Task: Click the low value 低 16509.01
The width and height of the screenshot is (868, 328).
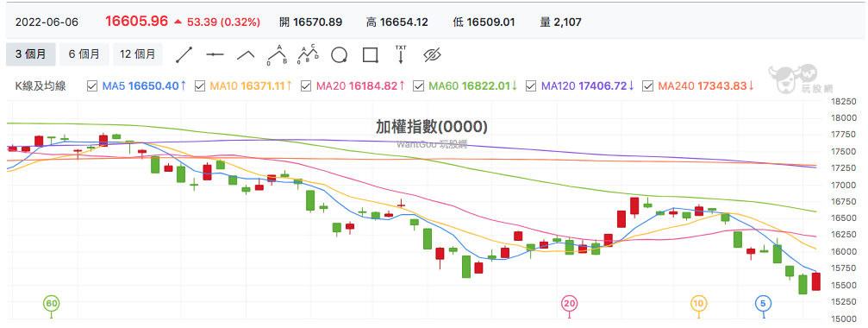Action: point(484,22)
